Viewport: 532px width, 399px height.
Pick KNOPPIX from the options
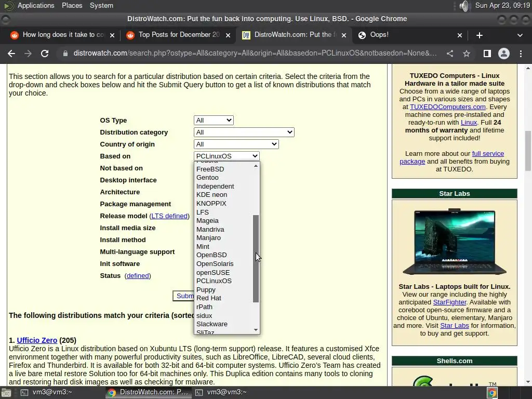(224, 204)
